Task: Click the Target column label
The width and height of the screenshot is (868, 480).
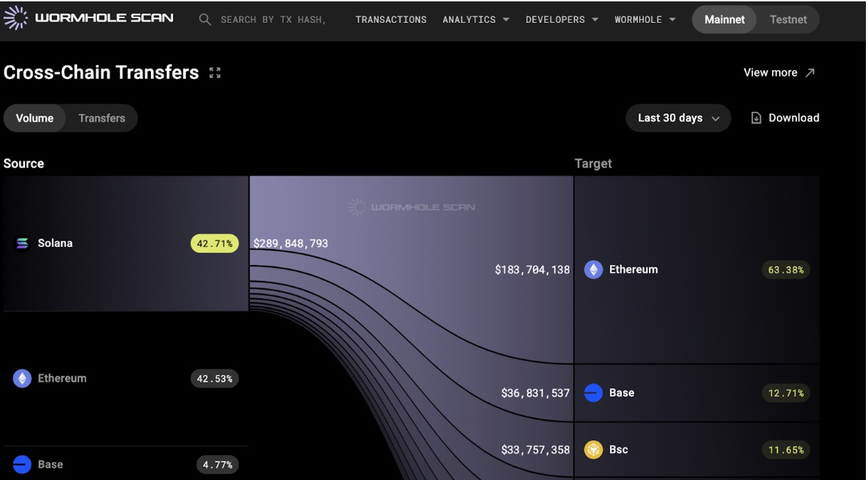Action: click(593, 163)
